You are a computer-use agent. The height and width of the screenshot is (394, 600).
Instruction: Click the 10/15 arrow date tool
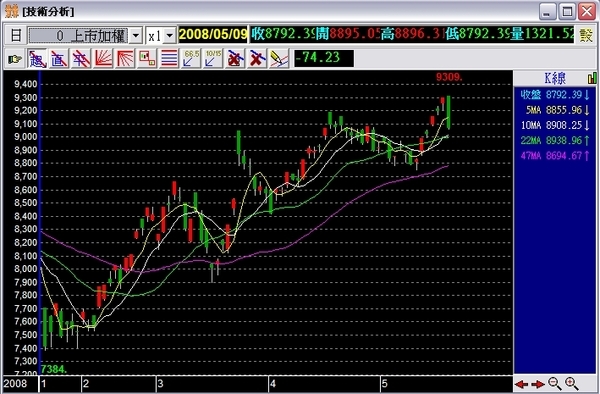[213, 59]
